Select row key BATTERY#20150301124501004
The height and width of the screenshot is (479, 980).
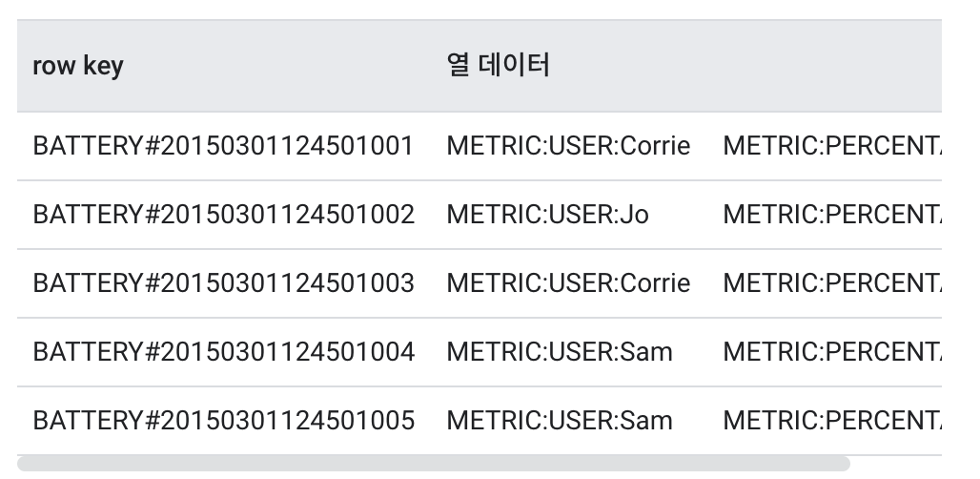pyautogui.click(x=224, y=352)
